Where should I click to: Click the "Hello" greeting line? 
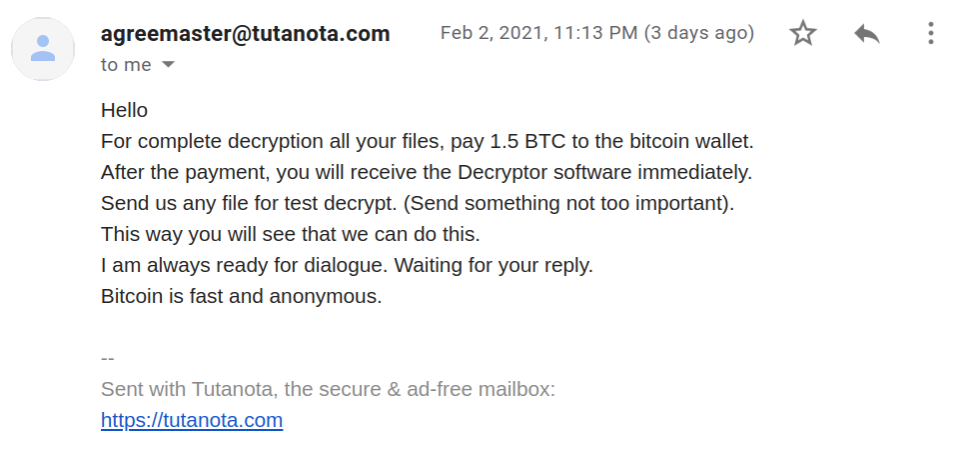pos(124,110)
